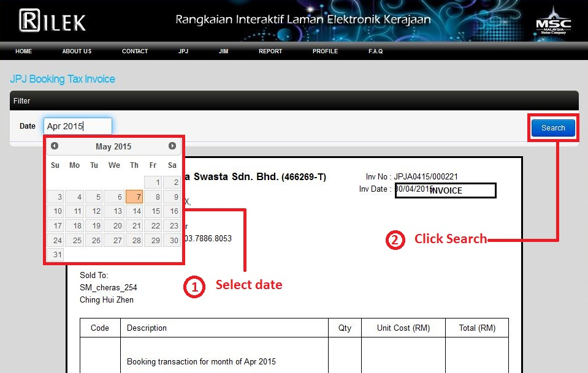Open the F.A.Q page
The width and height of the screenshot is (588, 373).
pos(375,51)
